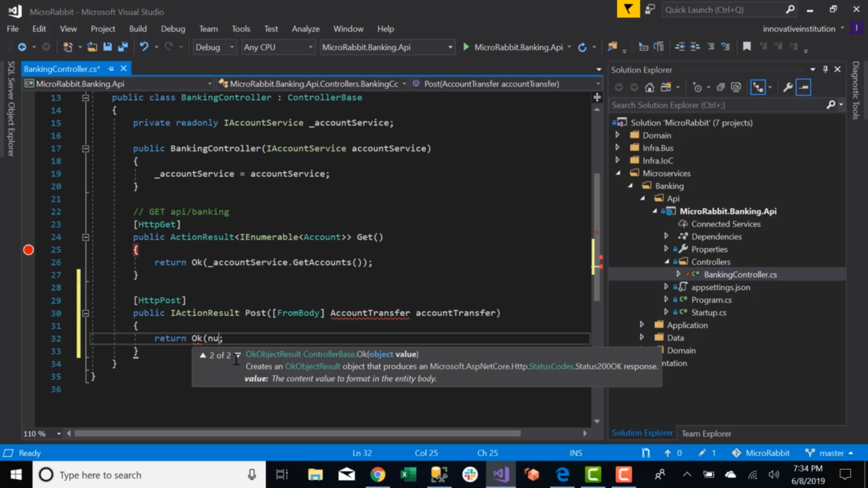Open Excel from the Windows taskbar

pyautogui.click(x=409, y=474)
